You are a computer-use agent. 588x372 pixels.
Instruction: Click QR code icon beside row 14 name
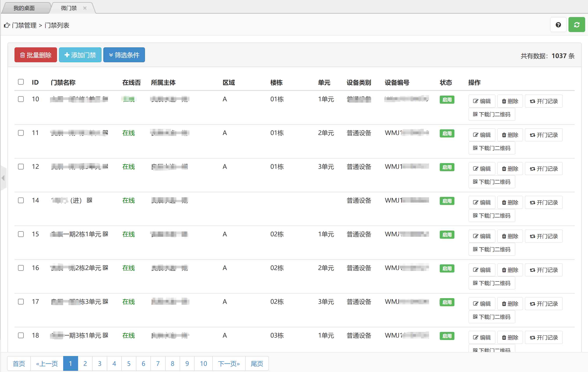click(x=89, y=200)
